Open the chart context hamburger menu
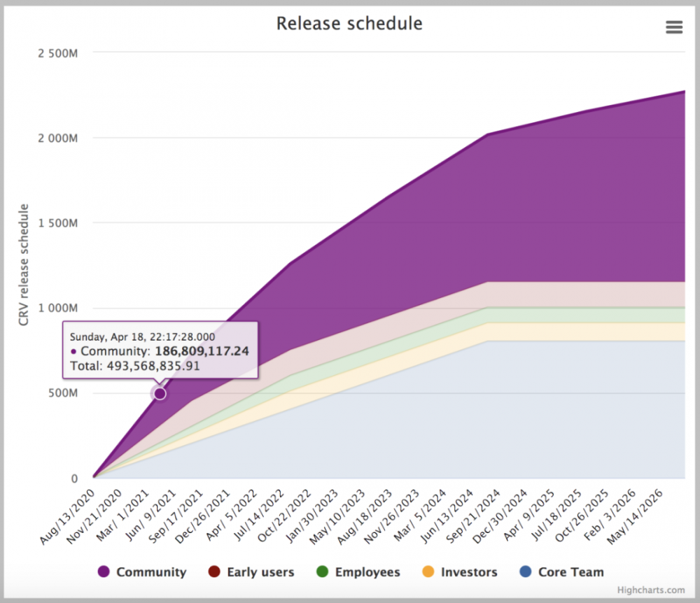The image size is (700, 603). (674, 27)
